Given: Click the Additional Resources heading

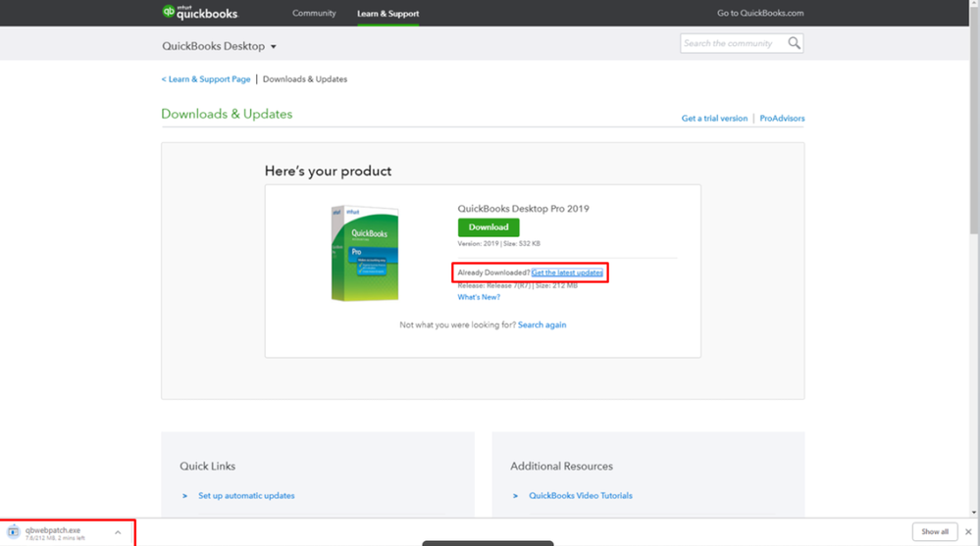Looking at the screenshot, I should point(561,466).
